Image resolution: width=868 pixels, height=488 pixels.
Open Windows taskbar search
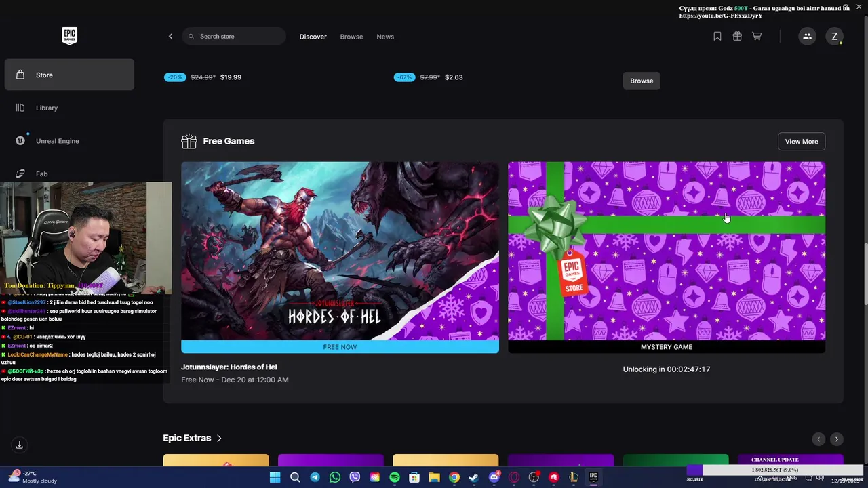tap(295, 477)
